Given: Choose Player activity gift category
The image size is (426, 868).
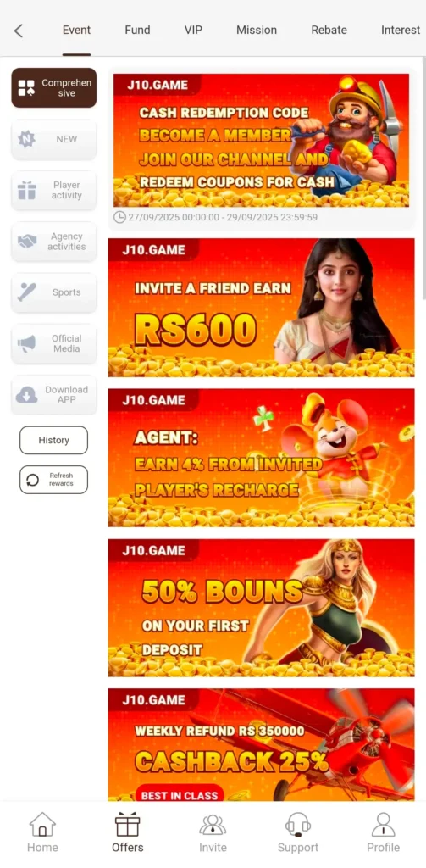Looking at the screenshot, I should (x=53, y=191).
